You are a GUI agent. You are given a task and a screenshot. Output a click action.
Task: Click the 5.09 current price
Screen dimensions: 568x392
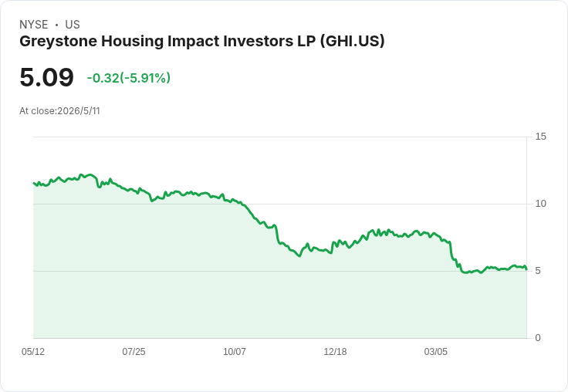(x=47, y=77)
